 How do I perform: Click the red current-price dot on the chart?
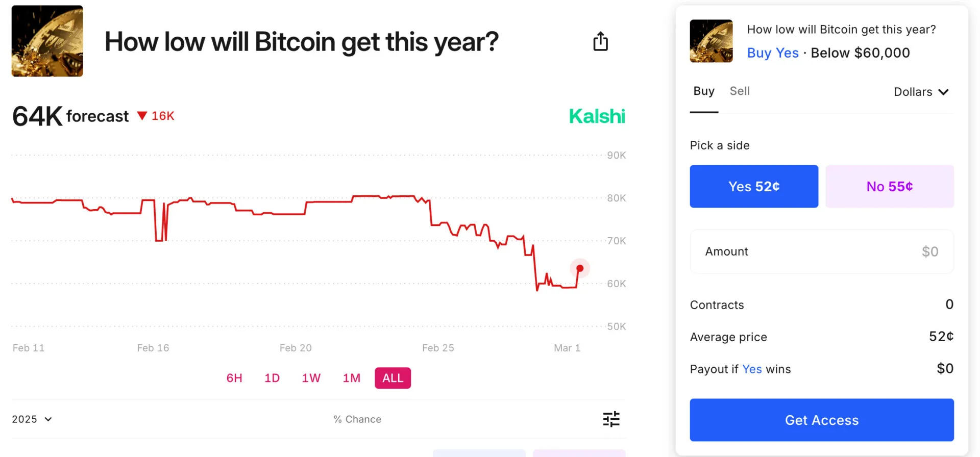coord(580,268)
